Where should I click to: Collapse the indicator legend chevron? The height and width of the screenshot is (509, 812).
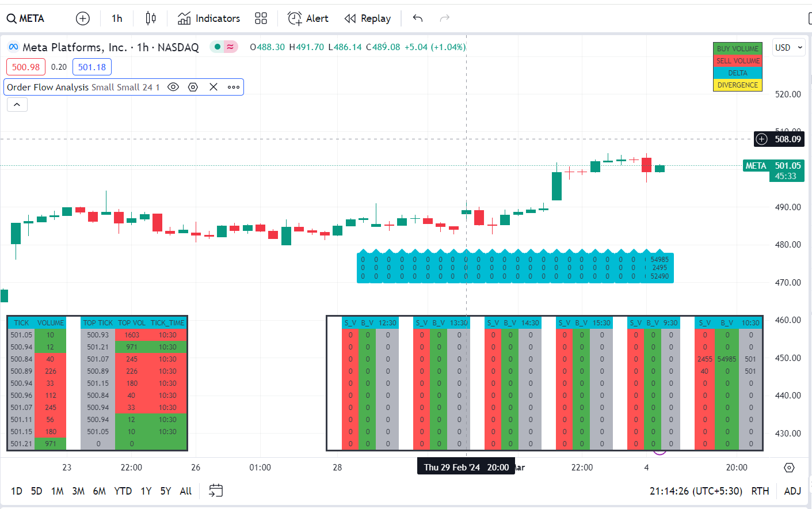pyautogui.click(x=17, y=104)
